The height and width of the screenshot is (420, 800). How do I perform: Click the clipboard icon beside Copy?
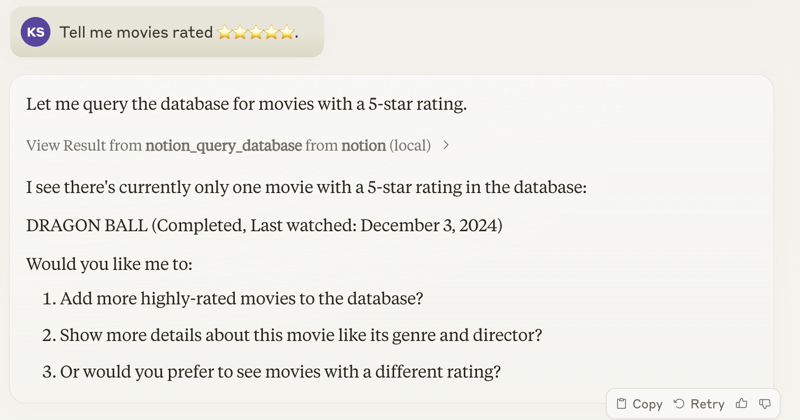click(621, 404)
